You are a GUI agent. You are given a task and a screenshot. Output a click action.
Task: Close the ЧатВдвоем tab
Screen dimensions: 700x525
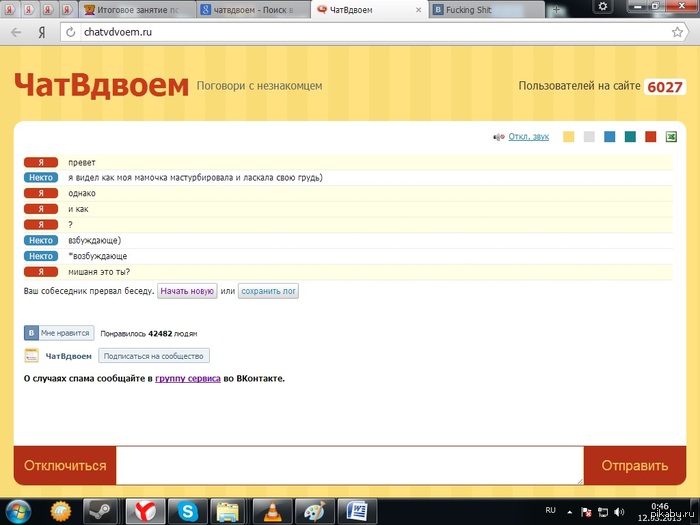(418, 10)
